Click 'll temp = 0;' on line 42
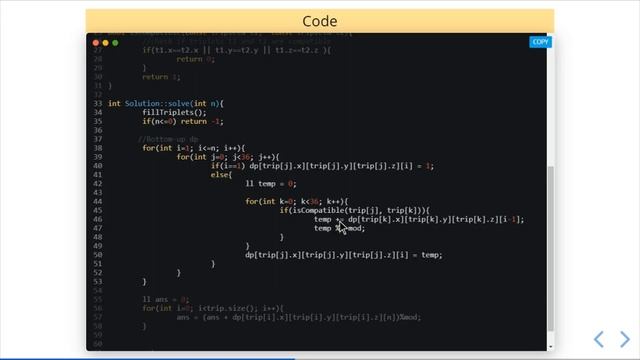Viewport: 640px width, 360px height. click(x=271, y=184)
